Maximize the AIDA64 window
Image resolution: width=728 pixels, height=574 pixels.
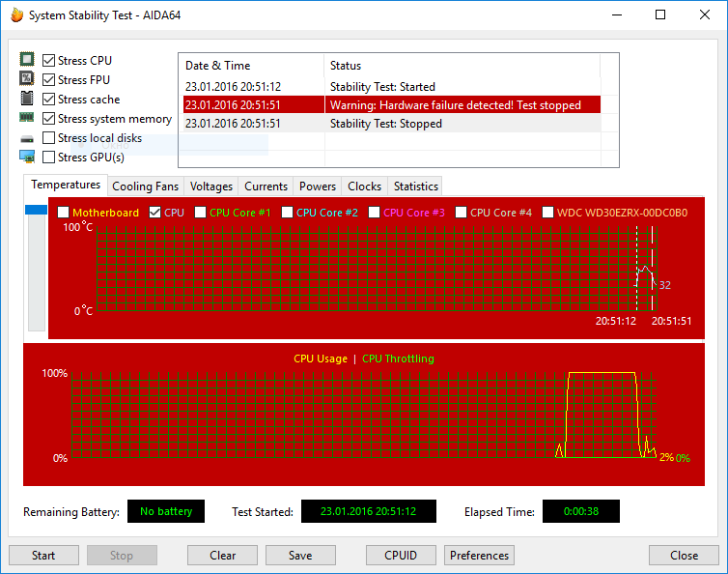pyautogui.click(x=660, y=14)
